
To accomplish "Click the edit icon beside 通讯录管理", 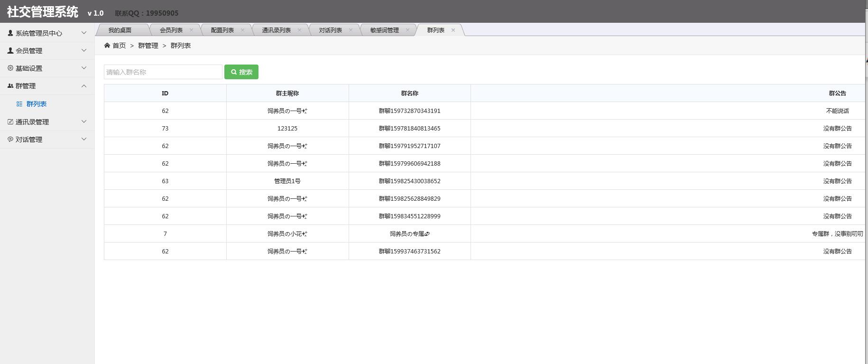I will (10, 122).
